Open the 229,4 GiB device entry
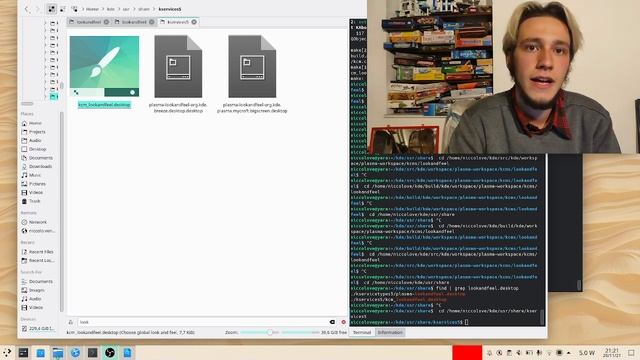This screenshot has width=640, height=360. click(x=38, y=328)
